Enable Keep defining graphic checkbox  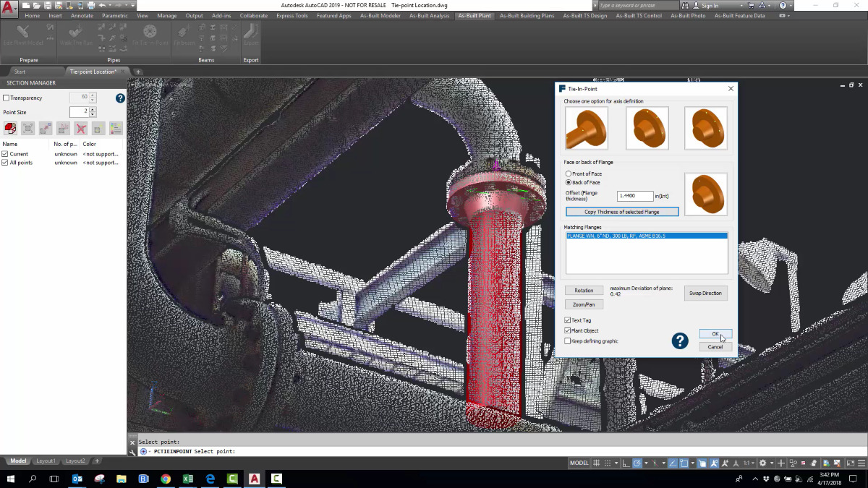click(x=568, y=341)
